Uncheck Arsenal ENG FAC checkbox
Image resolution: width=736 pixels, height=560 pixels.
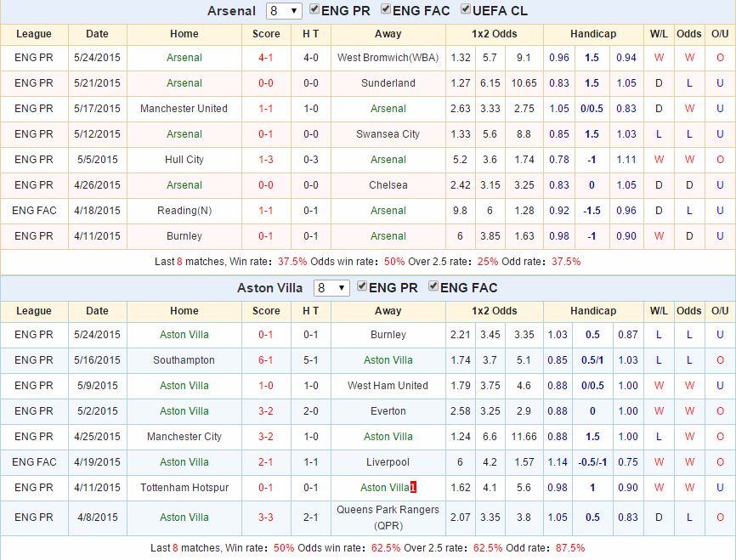(x=386, y=8)
